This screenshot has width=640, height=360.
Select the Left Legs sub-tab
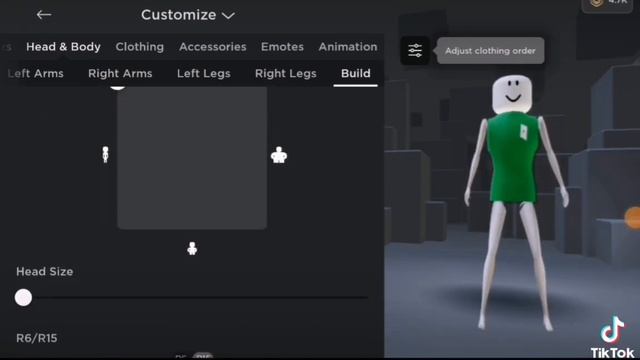[x=204, y=73]
